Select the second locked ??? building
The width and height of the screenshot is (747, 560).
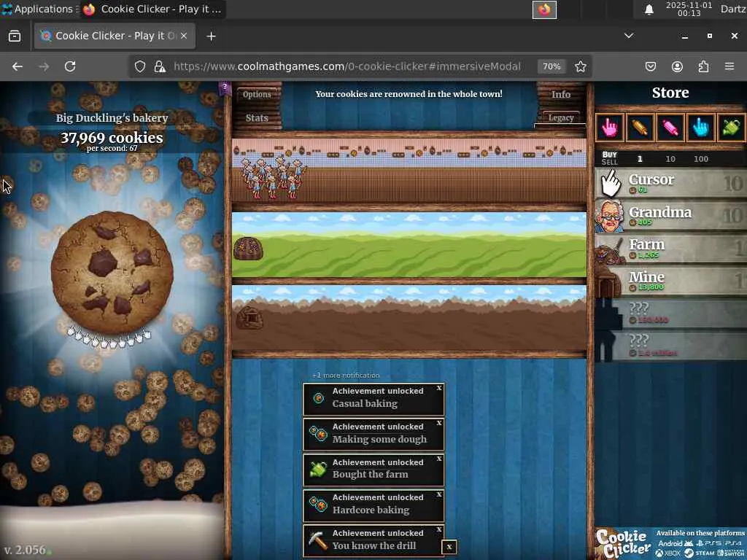click(x=671, y=346)
